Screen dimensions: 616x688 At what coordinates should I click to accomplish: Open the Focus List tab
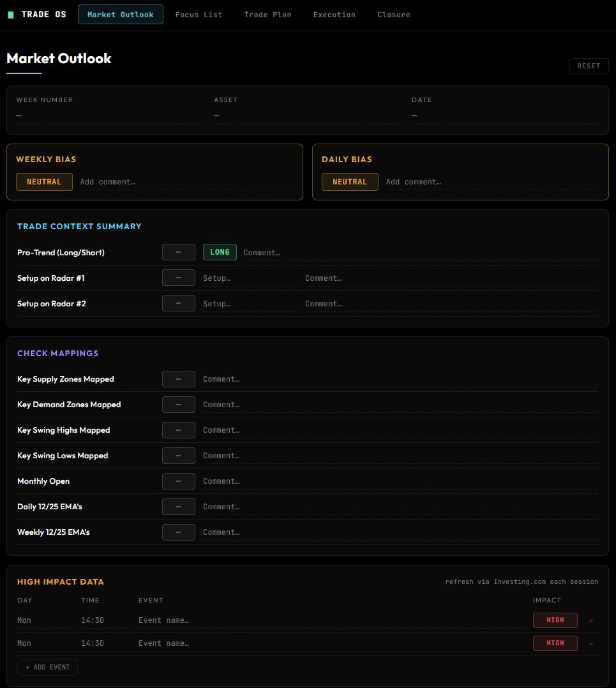click(199, 15)
